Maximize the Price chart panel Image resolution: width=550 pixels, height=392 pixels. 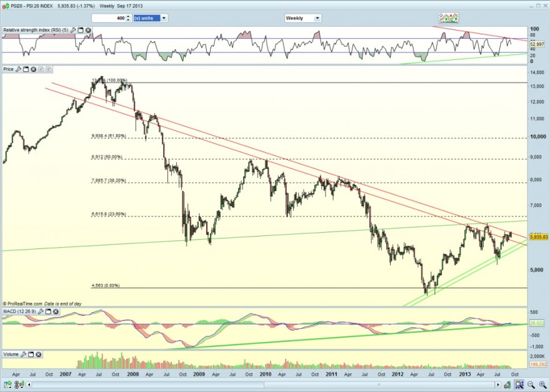pyautogui.click(x=26, y=69)
